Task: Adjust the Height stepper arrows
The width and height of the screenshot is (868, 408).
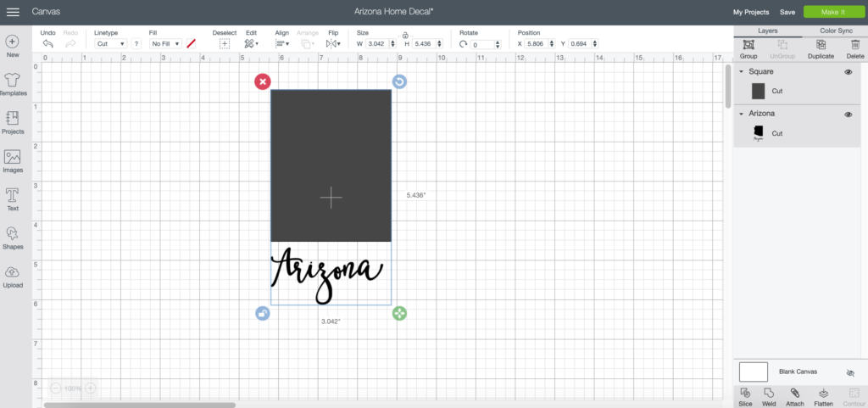Action: [x=440, y=44]
